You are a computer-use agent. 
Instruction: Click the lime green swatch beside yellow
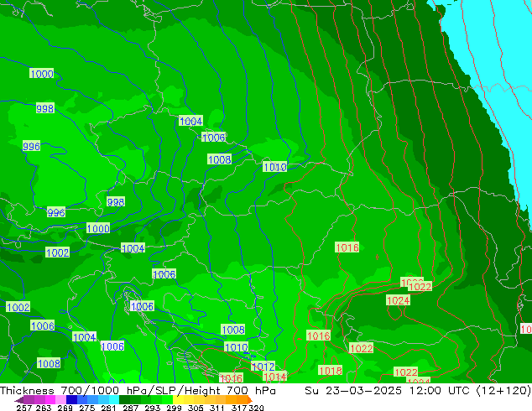167,400
